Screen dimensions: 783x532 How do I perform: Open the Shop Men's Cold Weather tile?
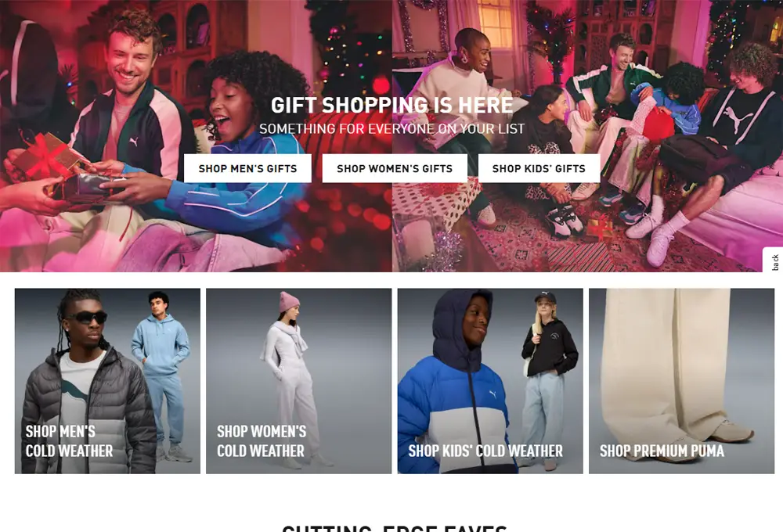pos(107,381)
